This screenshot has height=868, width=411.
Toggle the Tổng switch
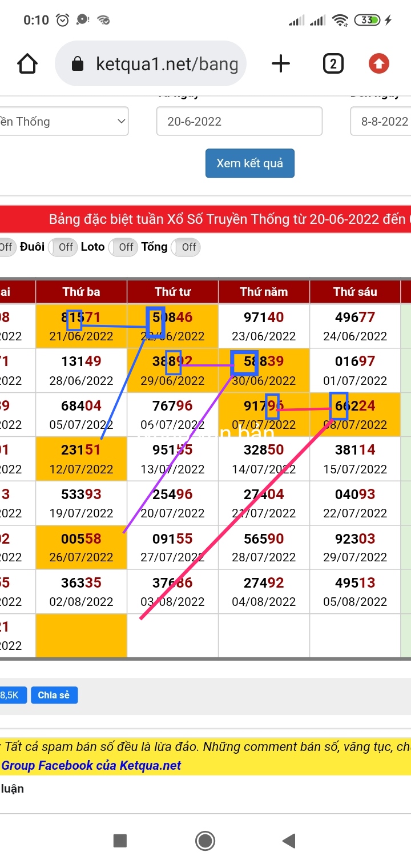pyautogui.click(x=186, y=247)
